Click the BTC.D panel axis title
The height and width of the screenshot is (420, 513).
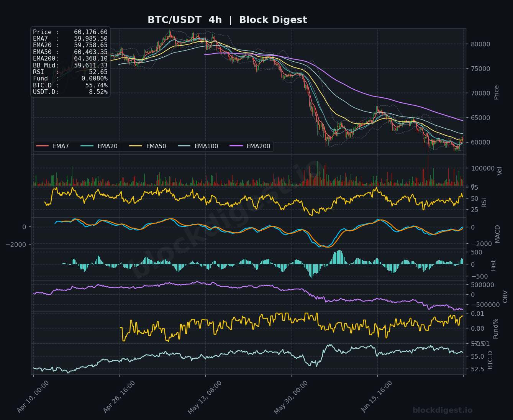coord(490,360)
